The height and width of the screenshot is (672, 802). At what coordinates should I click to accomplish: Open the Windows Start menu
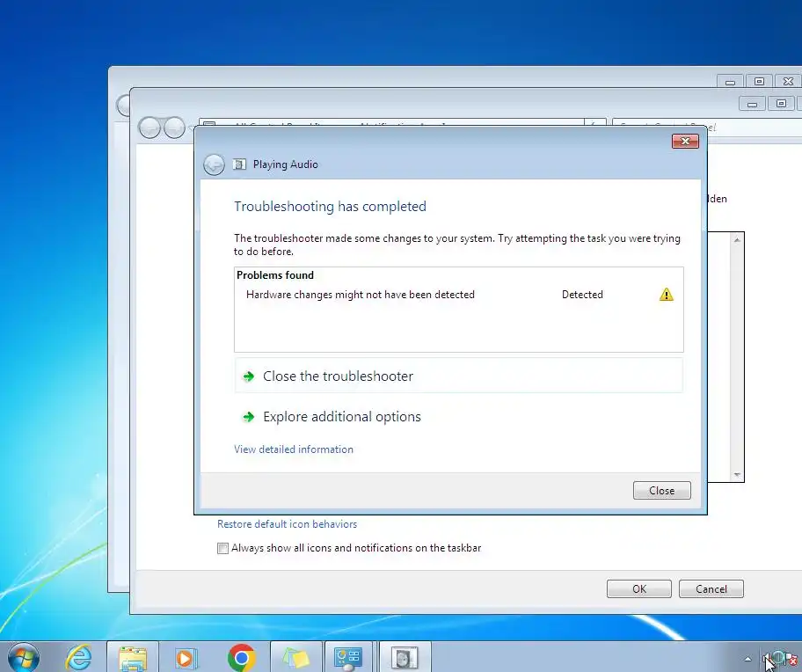(x=24, y=658)
